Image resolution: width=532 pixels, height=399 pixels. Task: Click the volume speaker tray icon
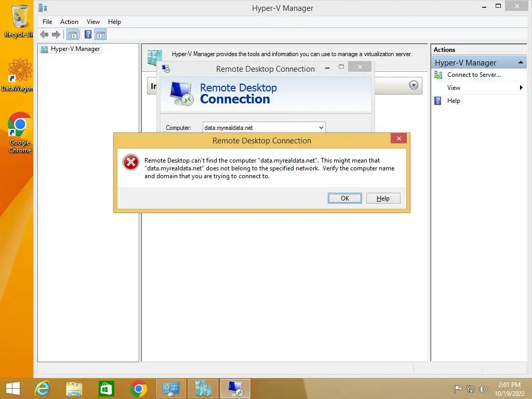coord(483,389)
